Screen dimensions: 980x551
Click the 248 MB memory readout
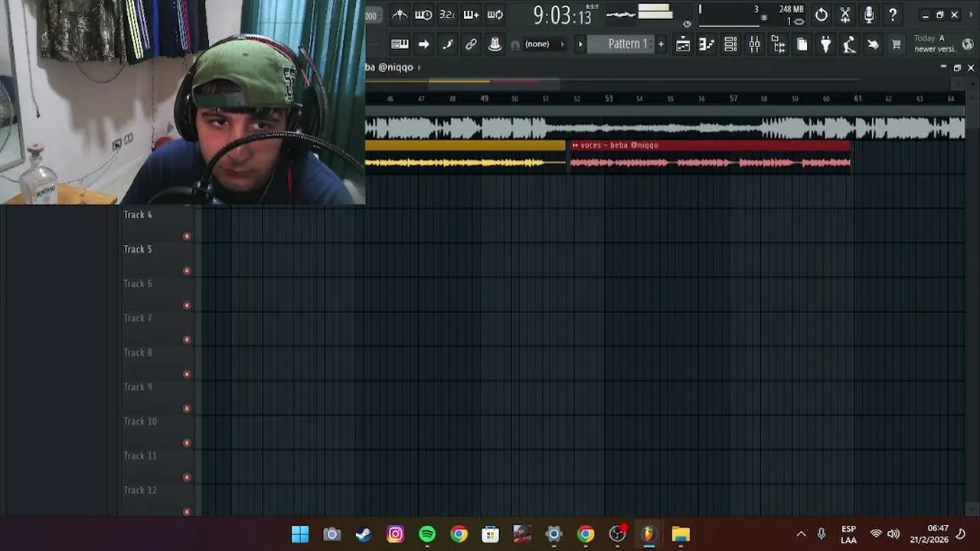coord(792,9)
